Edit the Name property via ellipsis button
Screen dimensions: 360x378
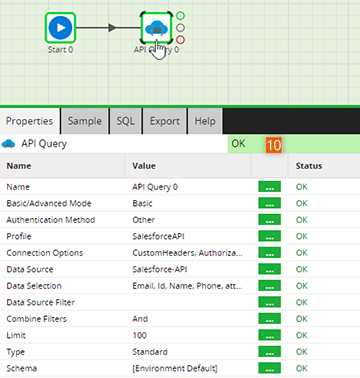tap(269, 187)
